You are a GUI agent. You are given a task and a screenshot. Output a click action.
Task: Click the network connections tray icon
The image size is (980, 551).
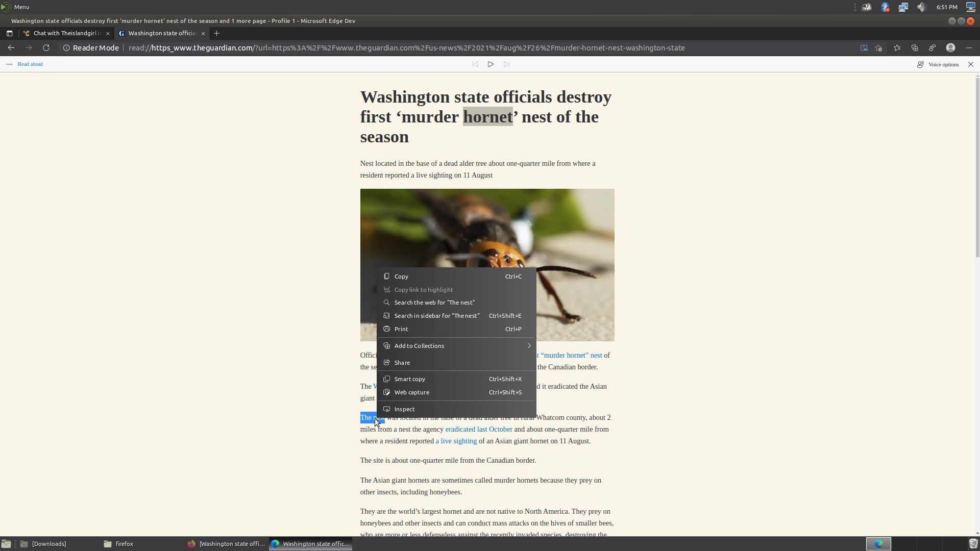coord(903,7)
